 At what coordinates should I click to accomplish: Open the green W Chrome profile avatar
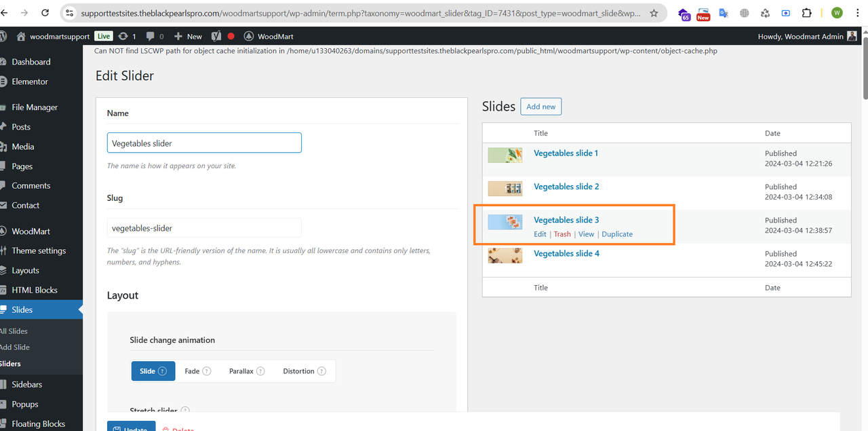837,13
